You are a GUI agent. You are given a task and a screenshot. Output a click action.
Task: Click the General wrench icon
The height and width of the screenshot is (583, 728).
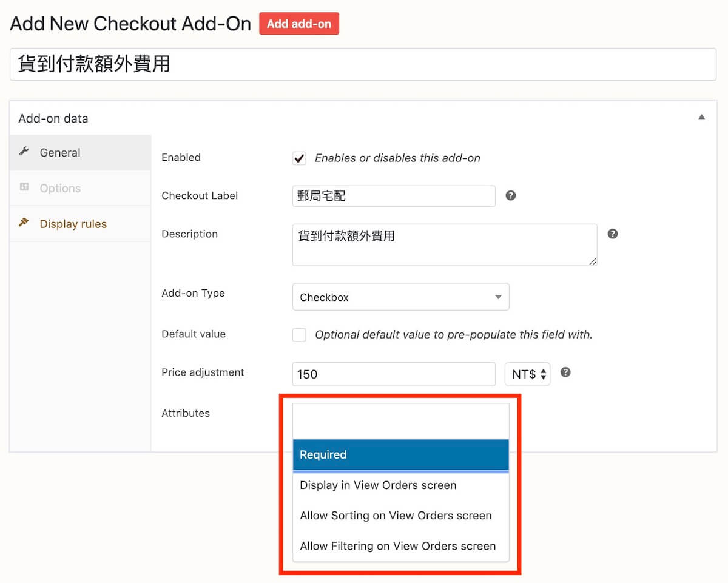24,152
